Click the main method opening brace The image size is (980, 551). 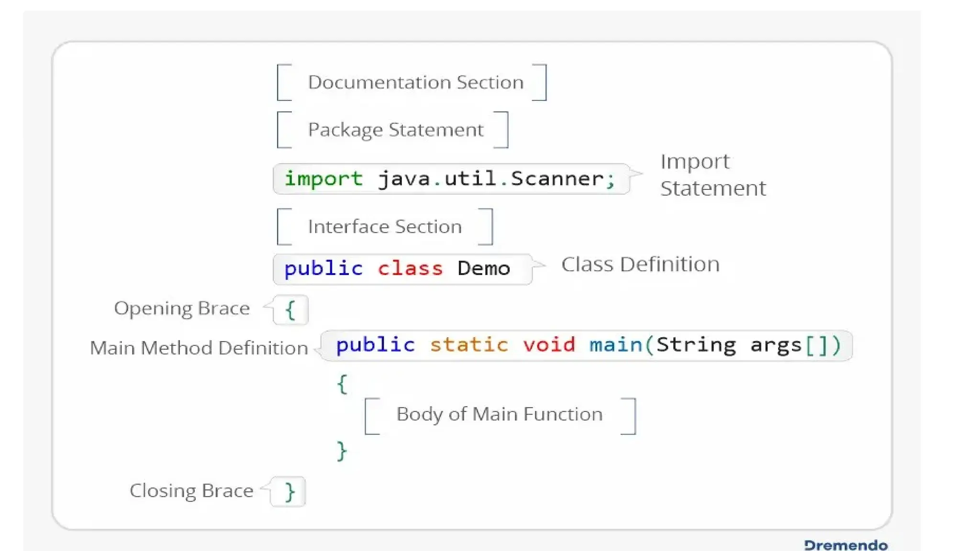[342, 384]
